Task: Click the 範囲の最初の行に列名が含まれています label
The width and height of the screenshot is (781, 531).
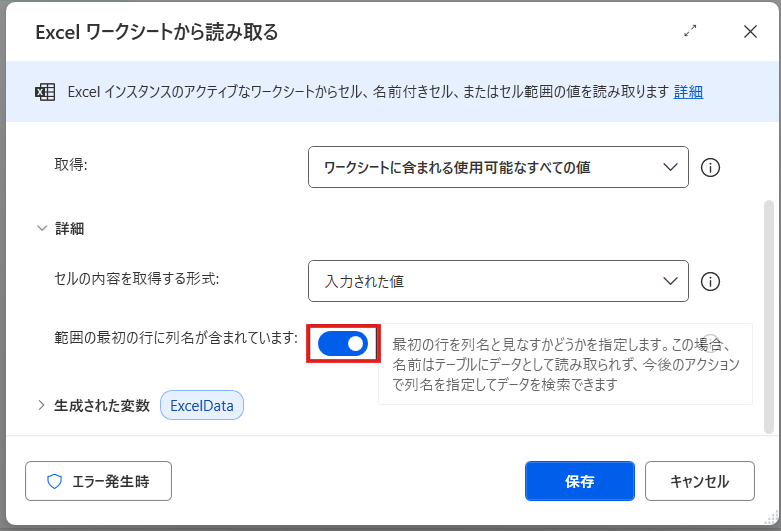Action: tap(175, 337)
